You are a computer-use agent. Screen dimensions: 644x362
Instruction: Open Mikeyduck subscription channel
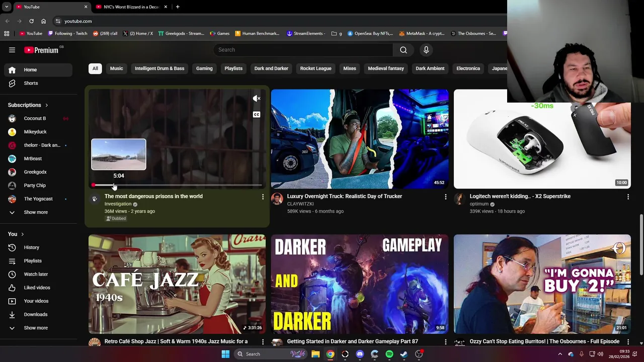tap(38, 132)
